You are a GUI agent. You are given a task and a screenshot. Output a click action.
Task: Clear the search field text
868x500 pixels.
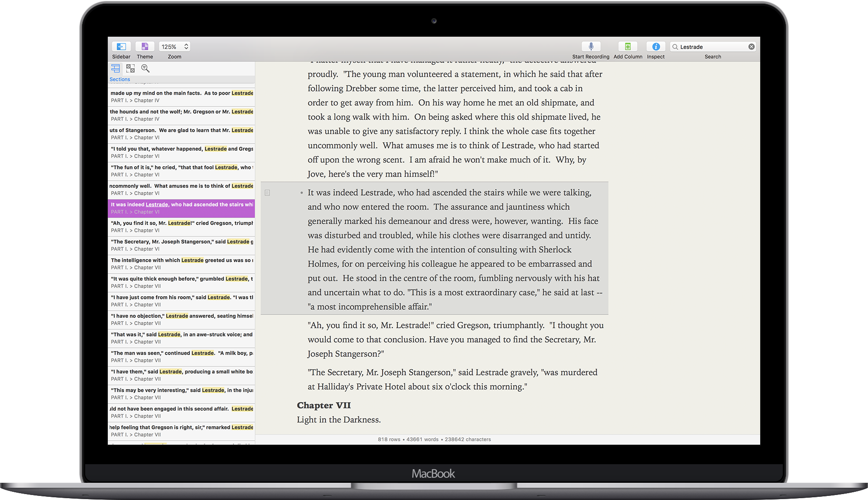(x=752, y=47)
